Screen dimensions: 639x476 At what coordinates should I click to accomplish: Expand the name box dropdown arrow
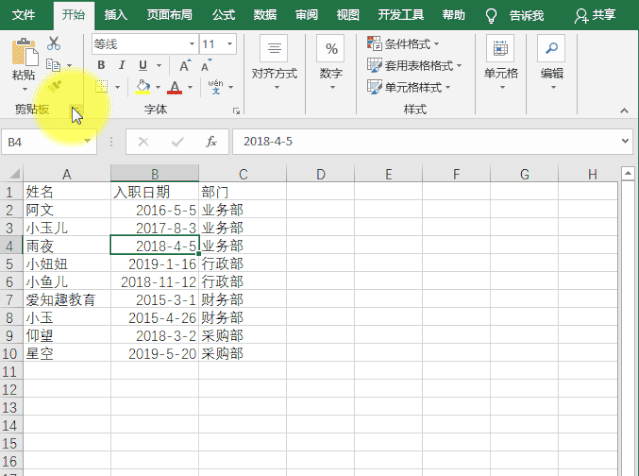(87, 141)
